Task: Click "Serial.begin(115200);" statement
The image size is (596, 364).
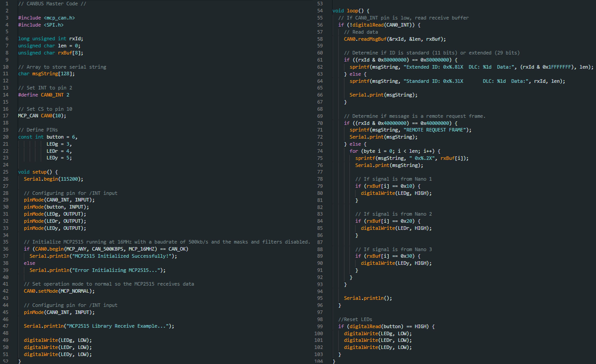Action: [53, 179]
